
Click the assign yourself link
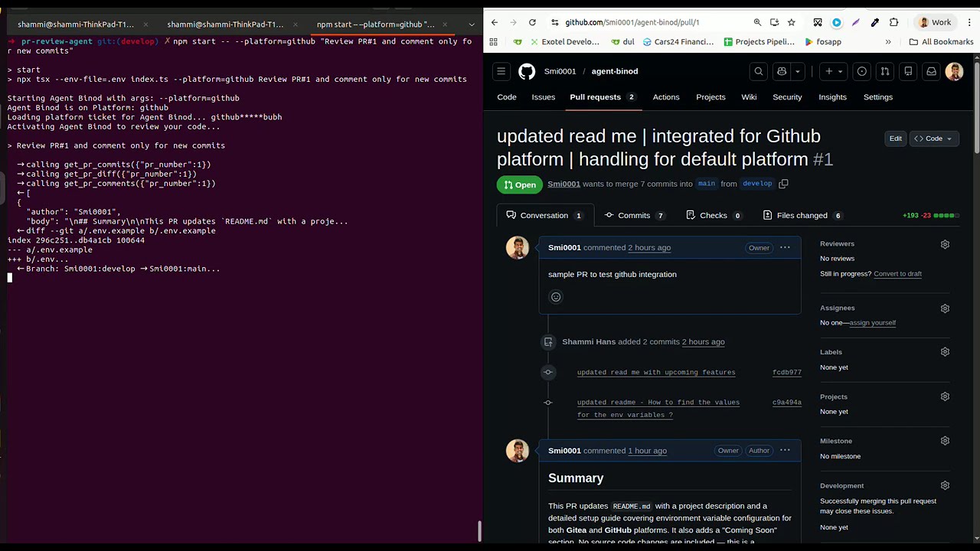point(873,323)
